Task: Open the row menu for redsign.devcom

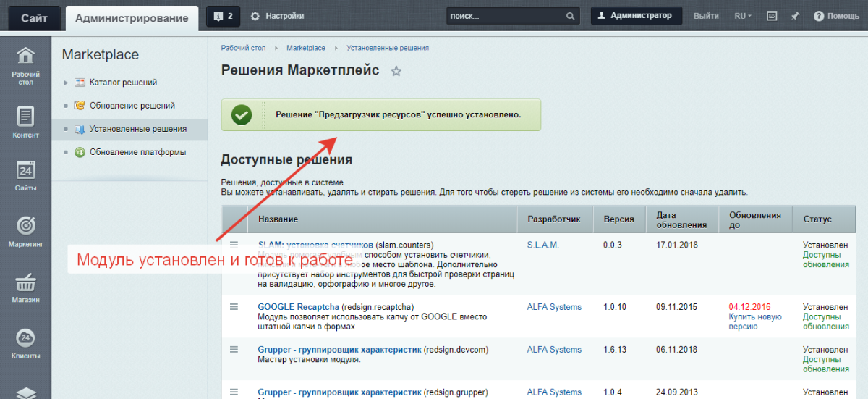Action: coord(234,349)
